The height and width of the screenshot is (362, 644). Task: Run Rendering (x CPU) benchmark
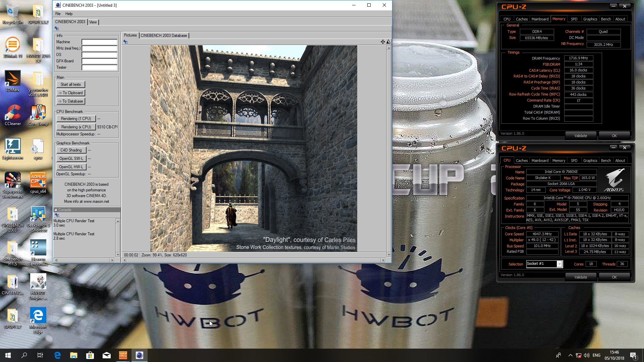click(x=76, y=127)
